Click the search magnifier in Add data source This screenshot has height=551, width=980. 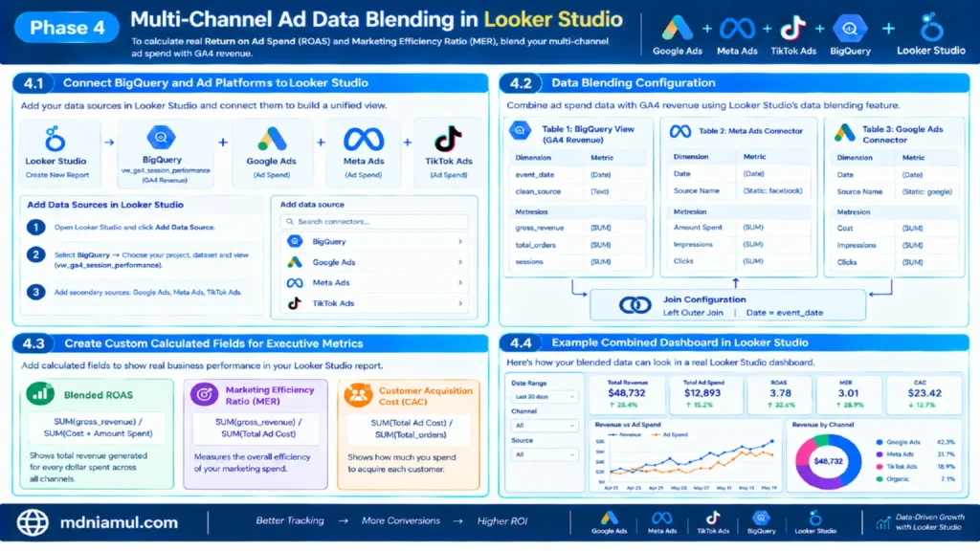pyautogui.click(x=289, y=221)
